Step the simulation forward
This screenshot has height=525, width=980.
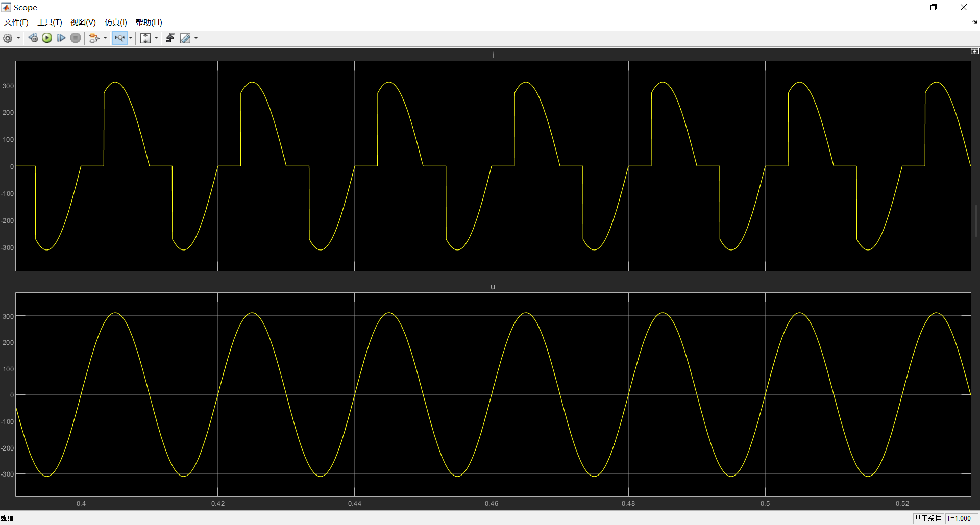61,38
